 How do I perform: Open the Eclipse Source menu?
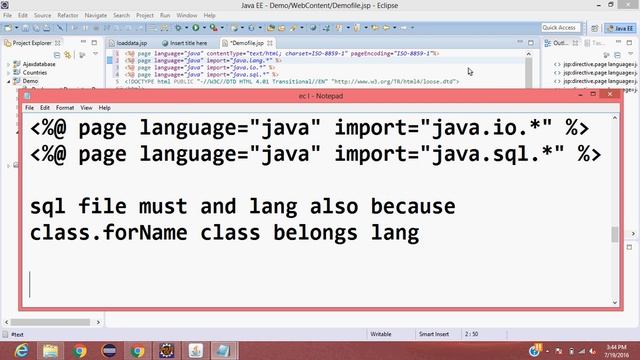click(x=42, y=16)
